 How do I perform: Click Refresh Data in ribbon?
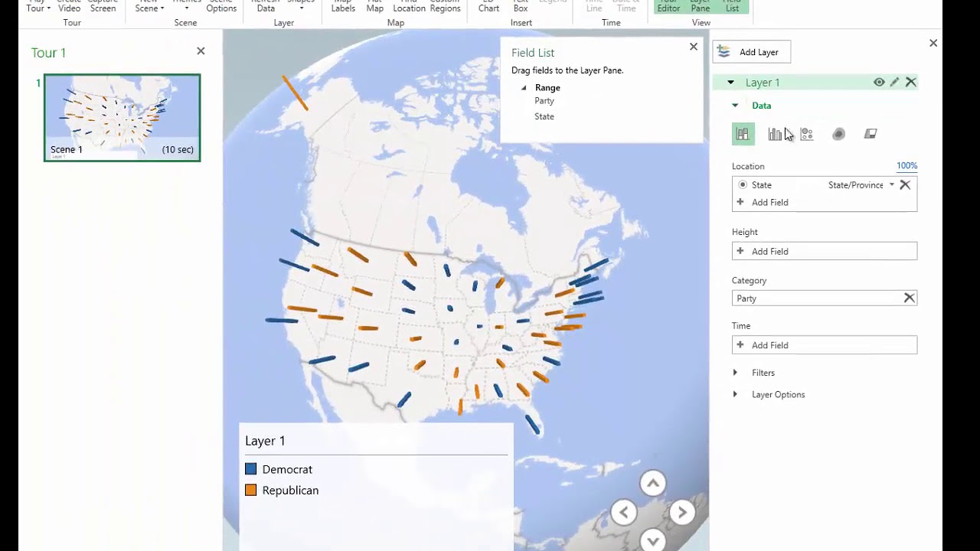266,6
